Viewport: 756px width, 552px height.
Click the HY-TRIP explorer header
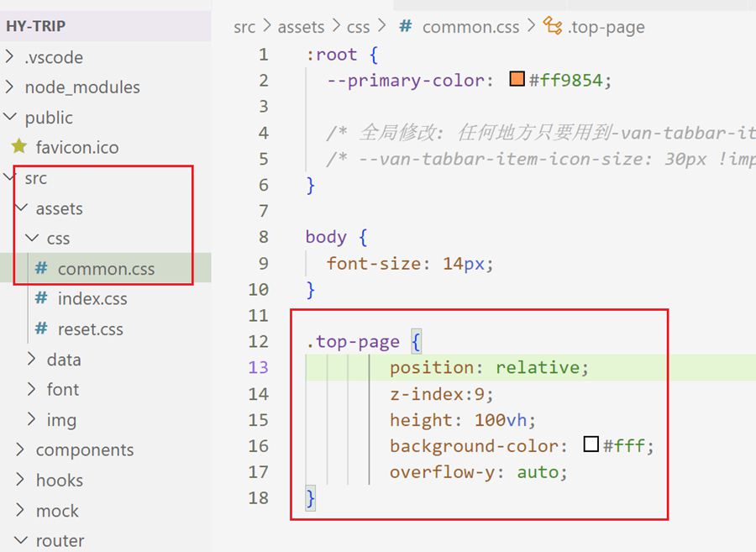[x=35, y=25]
